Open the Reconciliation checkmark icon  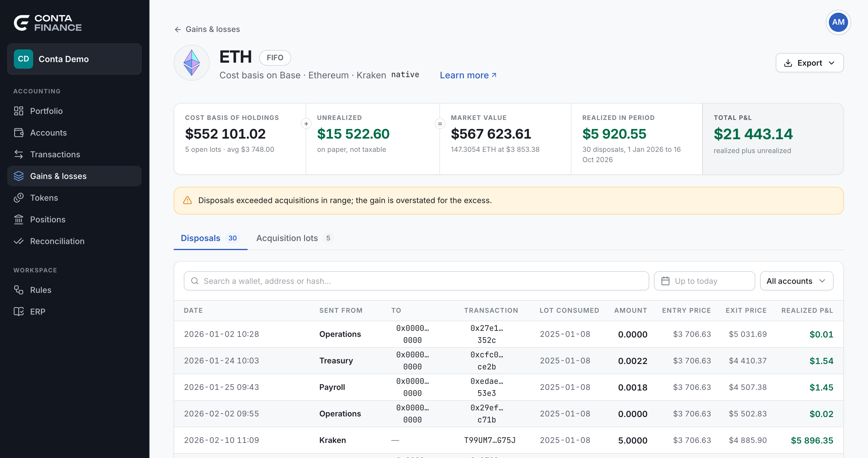(x=18, y=241)
